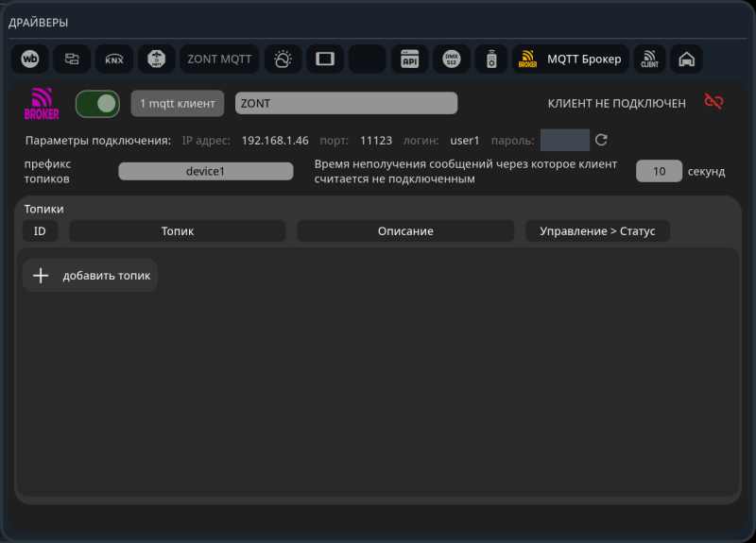Screen dimensions: 756x543
Task: Click the red broken link status icon
Action: tap(713, 102)
